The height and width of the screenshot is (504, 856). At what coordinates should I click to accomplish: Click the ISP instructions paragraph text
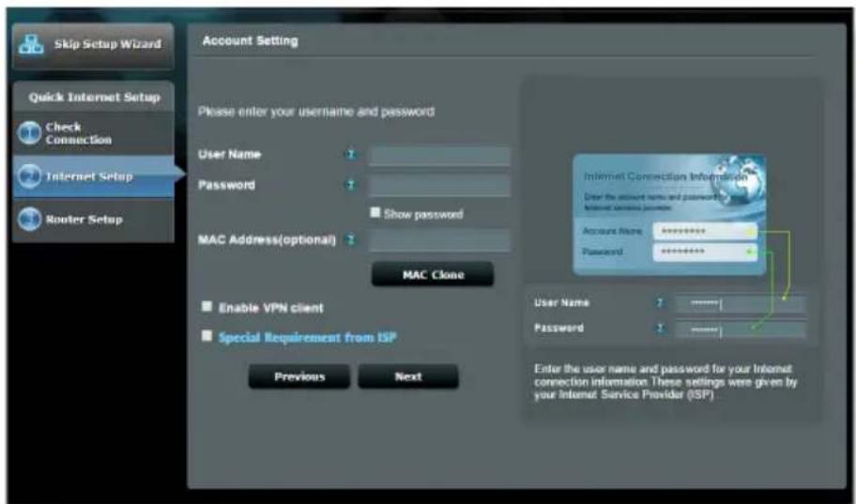pos(665,382)
